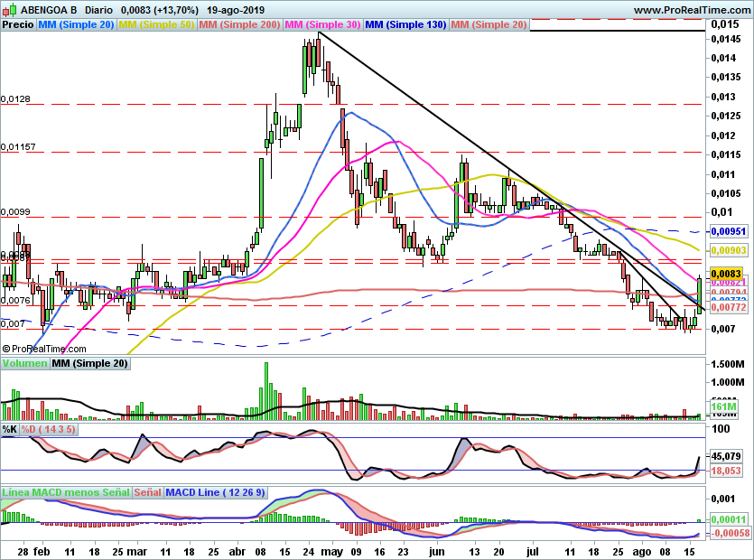Open the www.ProRealTime.com link
This screenshot has height=560, width=754.
(693, 10)
